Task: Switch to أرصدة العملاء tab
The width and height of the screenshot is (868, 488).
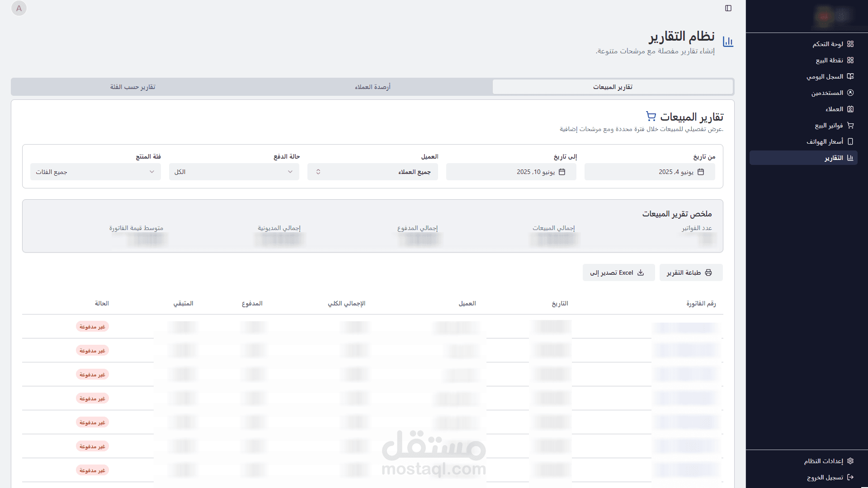Action: (x=373, y=87)
